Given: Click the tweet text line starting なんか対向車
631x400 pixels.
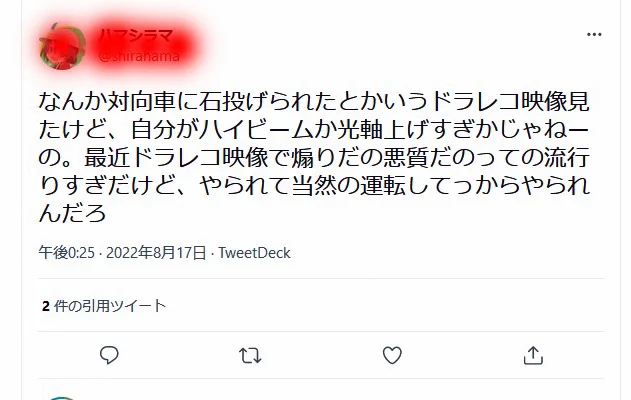Looking at the screenshot, I should (314, 101).
